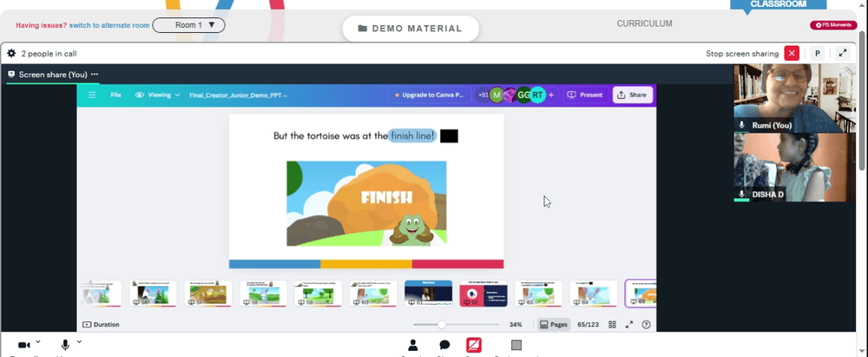Toggle the Pages view button
Image resolution: width=868 pixels, height=357 pixels.
pos(554,324)
